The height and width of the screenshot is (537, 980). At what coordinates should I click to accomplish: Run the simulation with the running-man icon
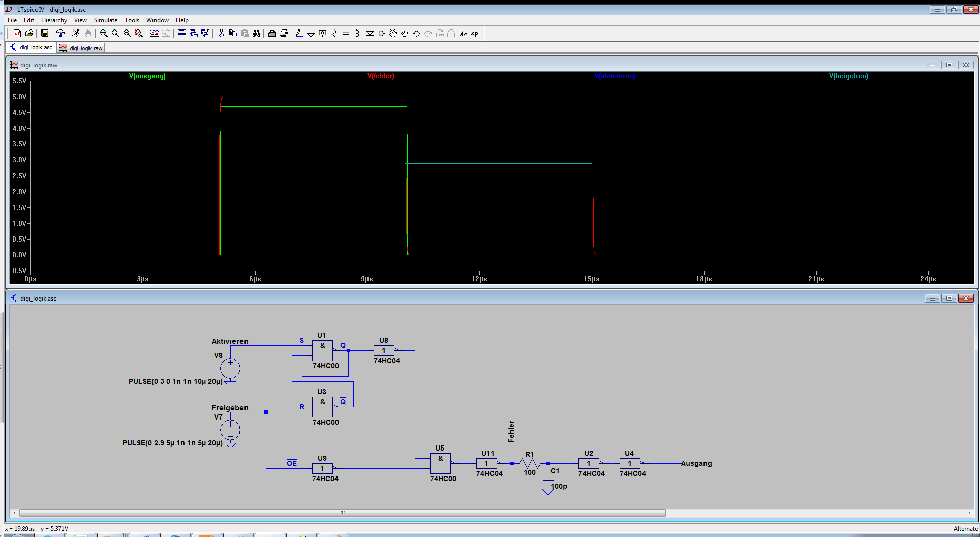pyautogui.click(x=76, y=33)
